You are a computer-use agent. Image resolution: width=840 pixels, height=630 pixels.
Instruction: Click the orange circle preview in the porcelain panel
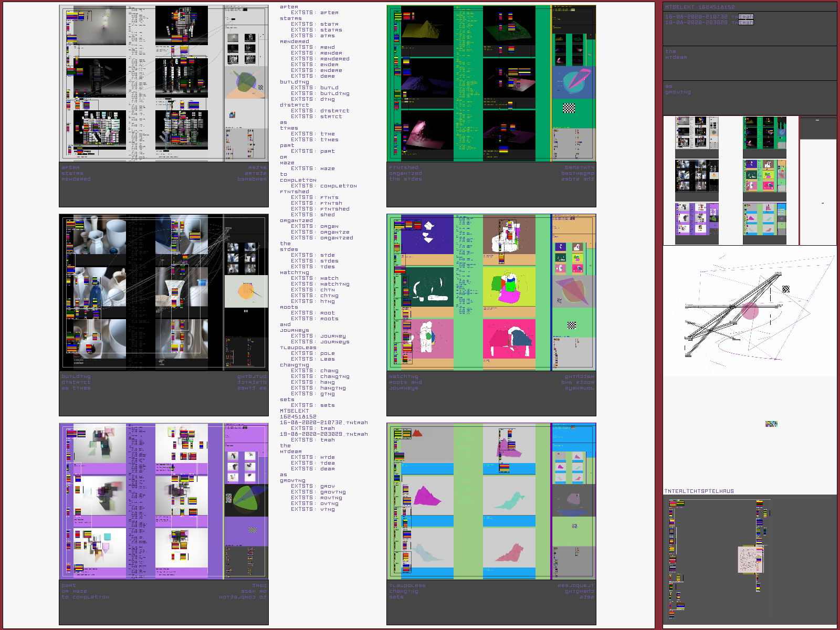246,291
